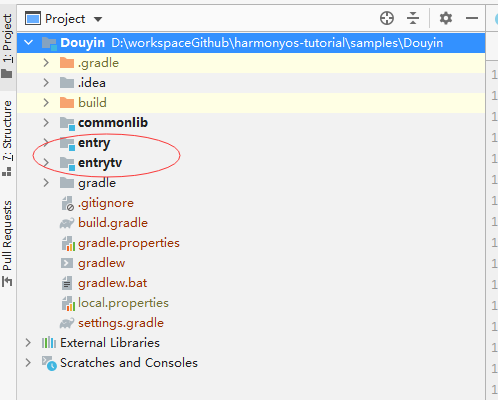Viewport: 498px width, 400px height.
Task: Open the Project panel settings gear
Action: (446, 18)
